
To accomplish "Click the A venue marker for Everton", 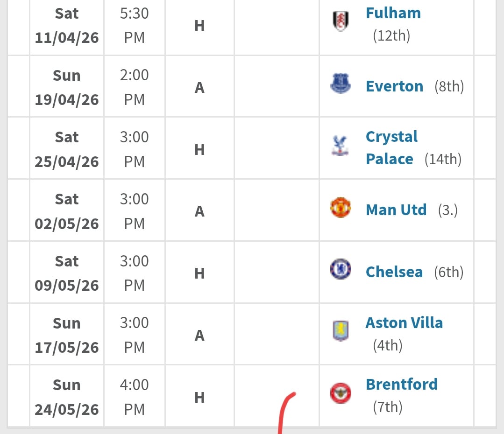I will 199,87.
